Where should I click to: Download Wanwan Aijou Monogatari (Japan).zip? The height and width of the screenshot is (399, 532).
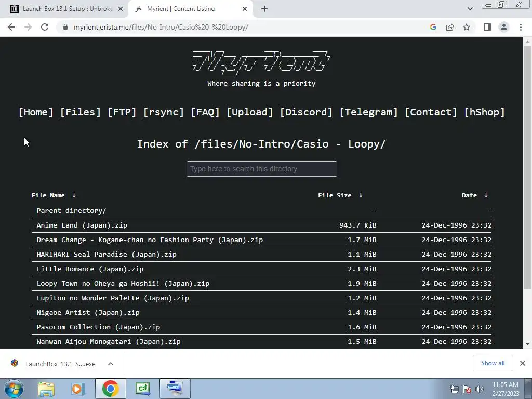(x=109, y=342)
